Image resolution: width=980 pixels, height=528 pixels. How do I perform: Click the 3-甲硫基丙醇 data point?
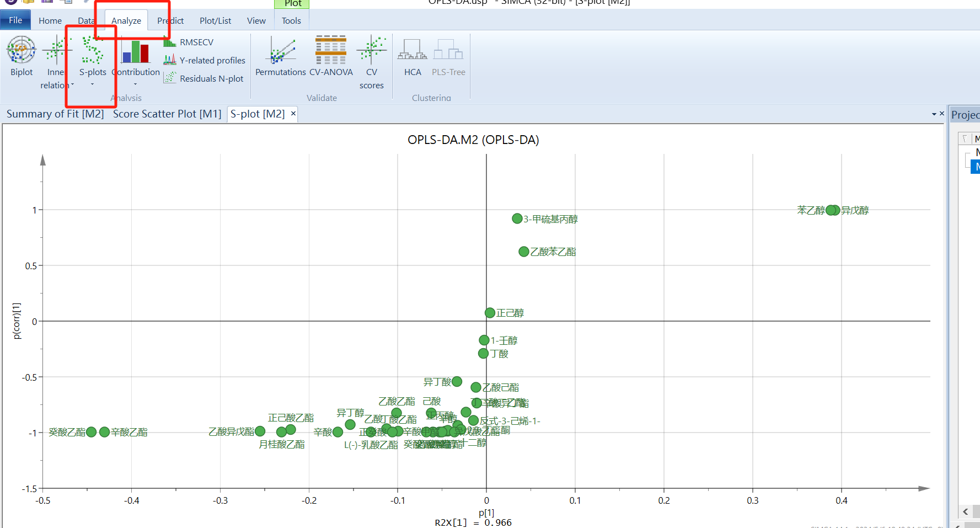point(517,219)
